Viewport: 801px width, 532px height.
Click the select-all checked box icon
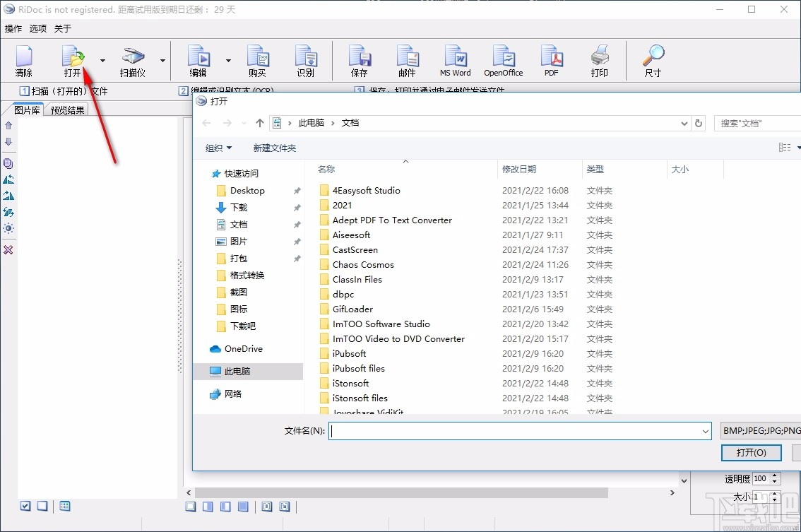[25, 506]
